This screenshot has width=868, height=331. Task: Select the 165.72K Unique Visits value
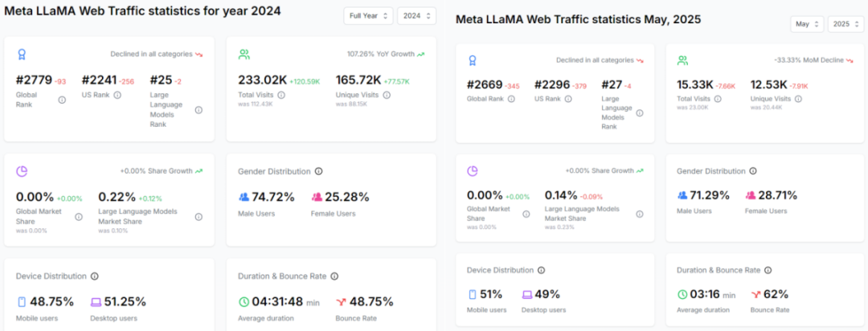pos(358,81)
